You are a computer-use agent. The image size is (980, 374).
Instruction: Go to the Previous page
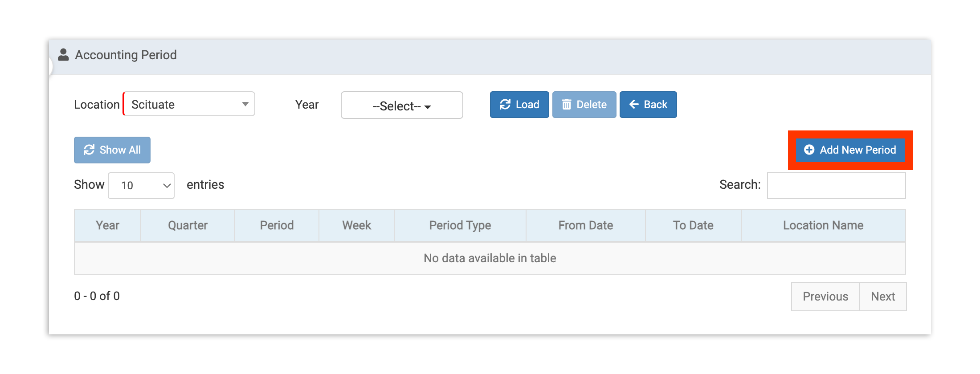click(825, 297)
